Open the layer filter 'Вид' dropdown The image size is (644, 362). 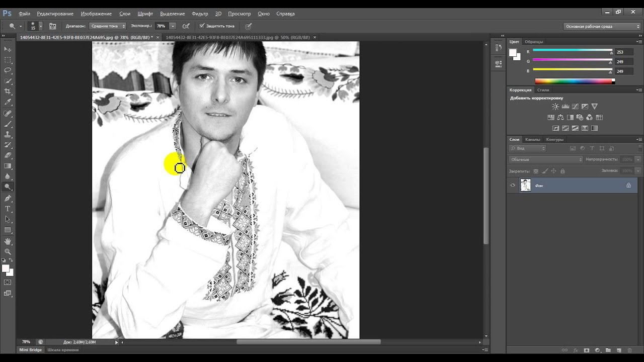[x=527, y=148]
